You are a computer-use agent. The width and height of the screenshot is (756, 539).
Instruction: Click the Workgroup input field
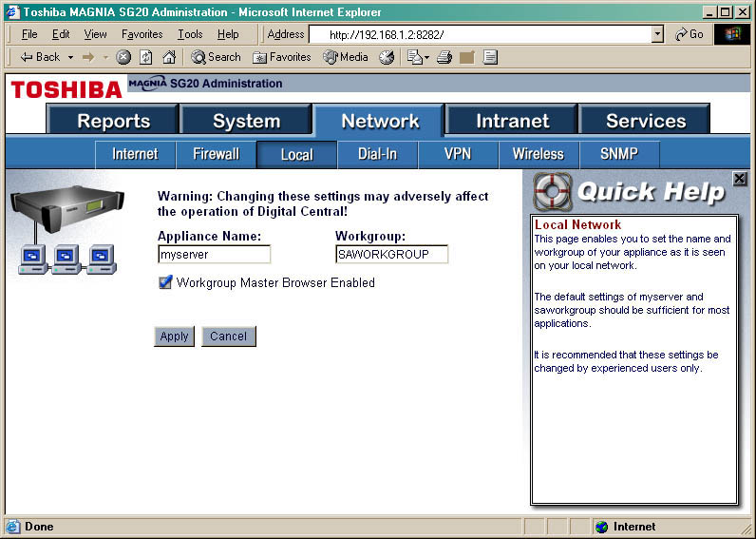(391, 255)
